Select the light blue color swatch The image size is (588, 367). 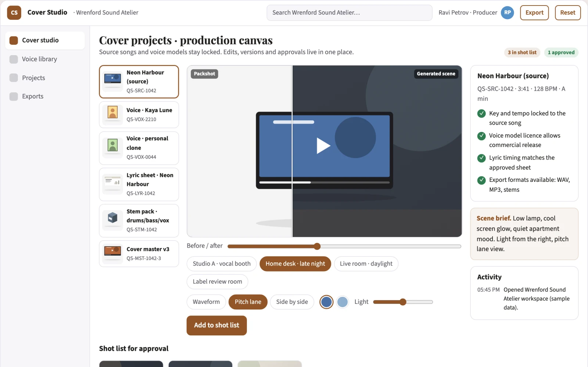pos(343,302)
